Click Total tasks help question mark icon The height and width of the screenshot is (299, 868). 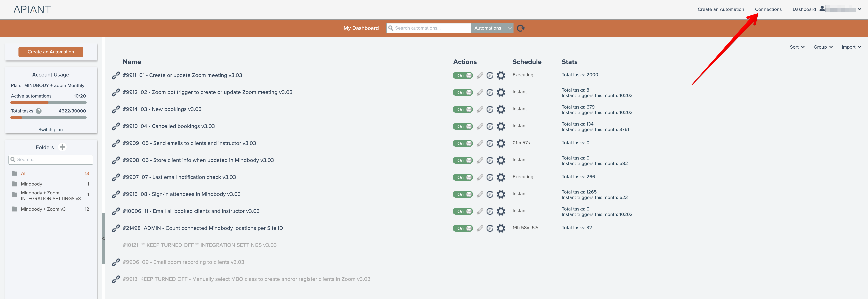39,111
